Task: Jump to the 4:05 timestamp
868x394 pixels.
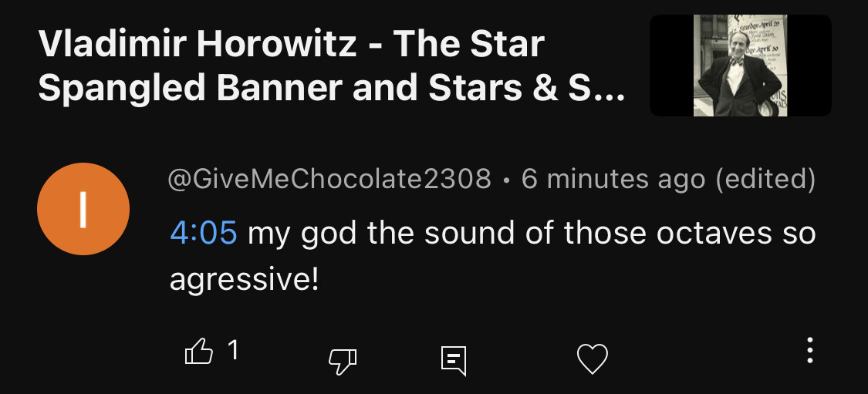Action: 203,232
